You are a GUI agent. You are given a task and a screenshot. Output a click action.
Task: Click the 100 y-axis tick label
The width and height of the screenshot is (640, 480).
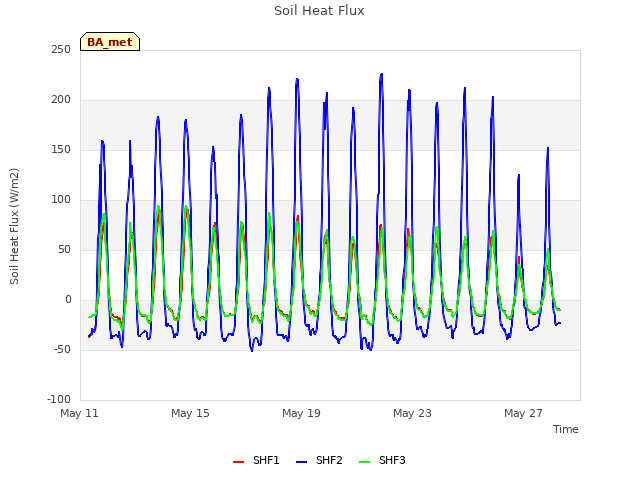coord(61,200)
